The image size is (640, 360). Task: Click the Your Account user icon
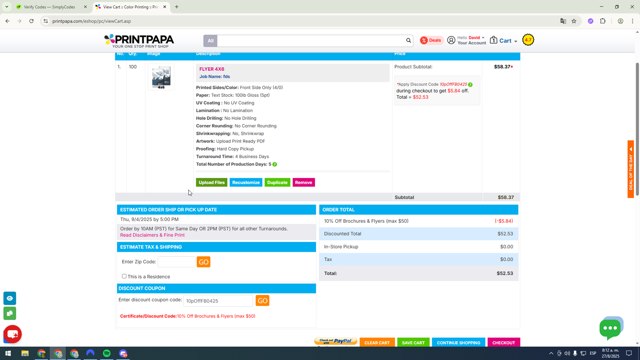[x=451, y=40]
